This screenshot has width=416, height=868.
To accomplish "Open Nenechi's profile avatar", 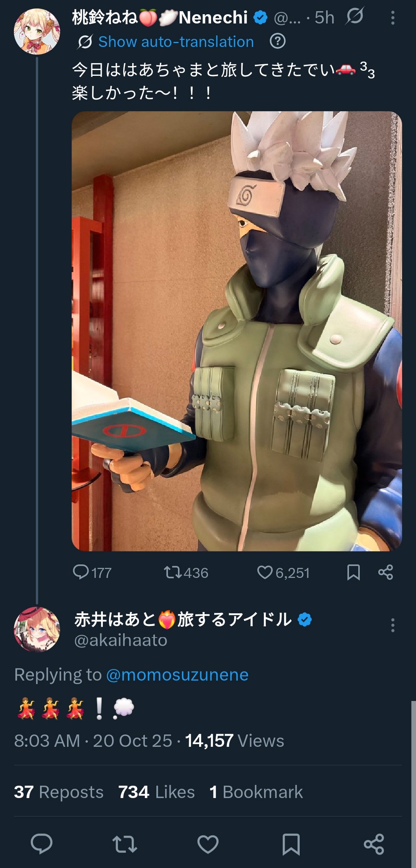I will (37, 32).
